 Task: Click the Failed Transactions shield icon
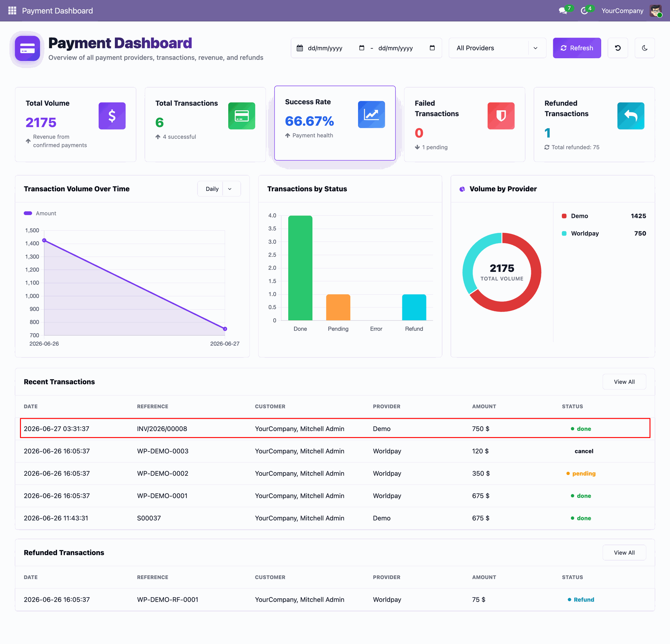coord(501,116)
